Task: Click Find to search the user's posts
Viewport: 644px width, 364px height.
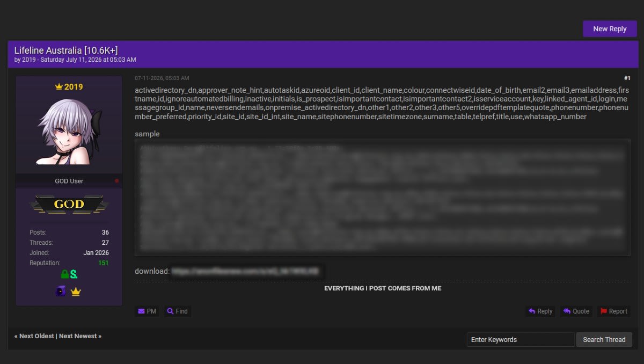Action: (177, 311)
